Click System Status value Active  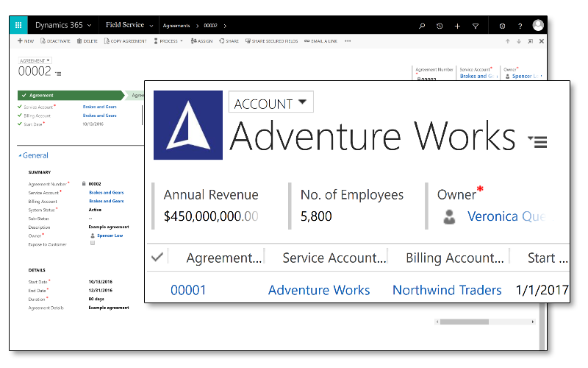[x=95, y=210]
